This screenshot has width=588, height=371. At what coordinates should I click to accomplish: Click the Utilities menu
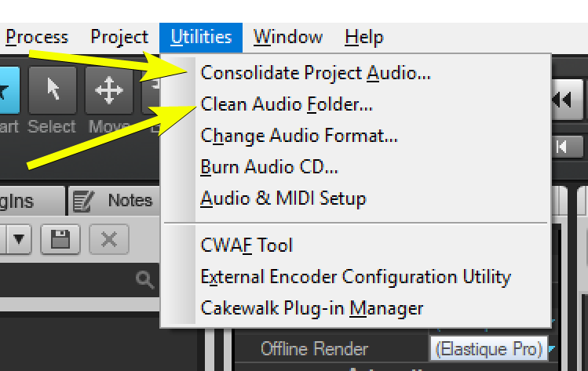point(201,37)
